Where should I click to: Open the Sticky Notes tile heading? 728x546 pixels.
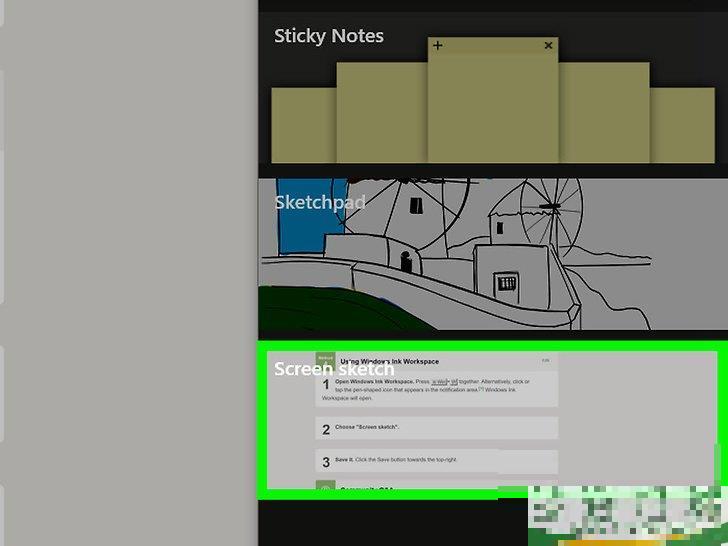pos(329,36)
